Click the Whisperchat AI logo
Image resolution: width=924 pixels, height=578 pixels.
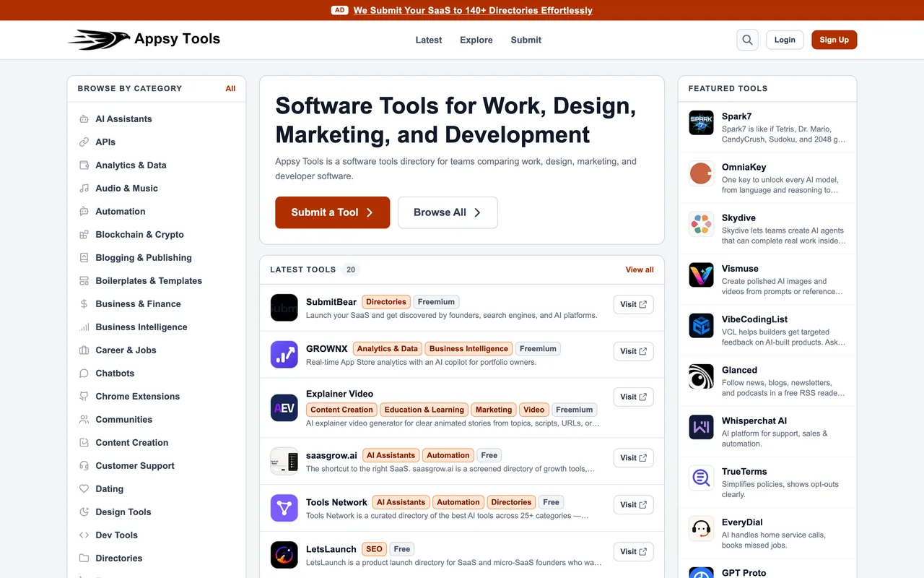pos(701,427)
